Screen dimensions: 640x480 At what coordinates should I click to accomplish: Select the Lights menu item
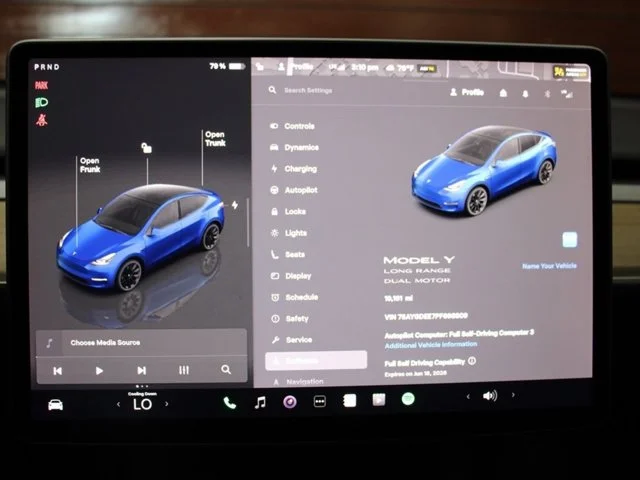coord(289,233)
